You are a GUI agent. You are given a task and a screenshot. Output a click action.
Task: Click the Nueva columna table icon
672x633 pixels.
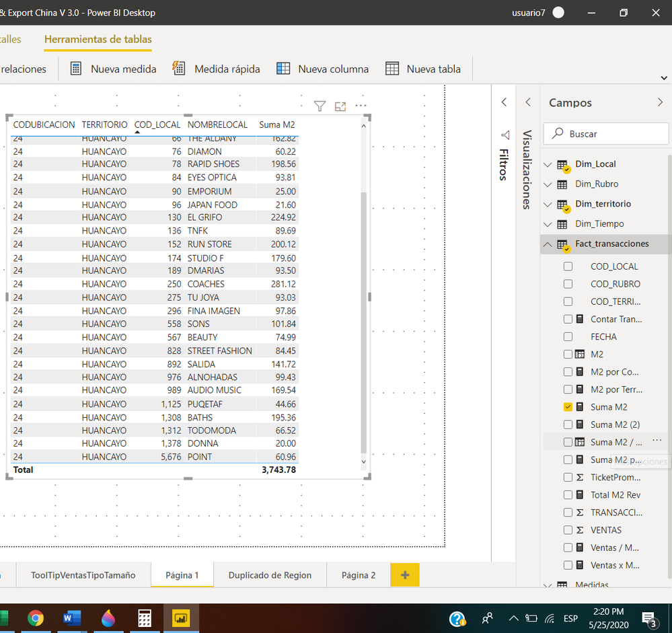(x=283, y=69)
